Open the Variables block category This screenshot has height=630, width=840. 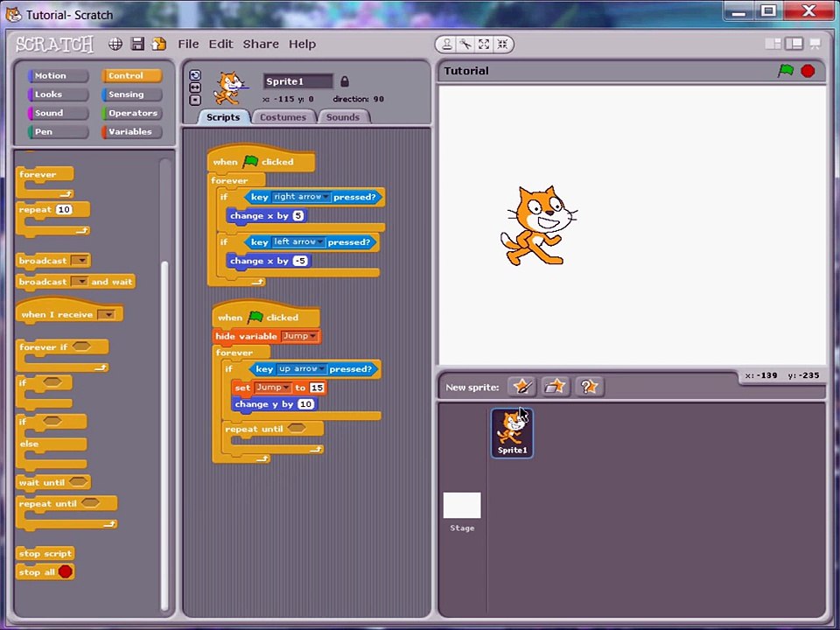[132, 132]
